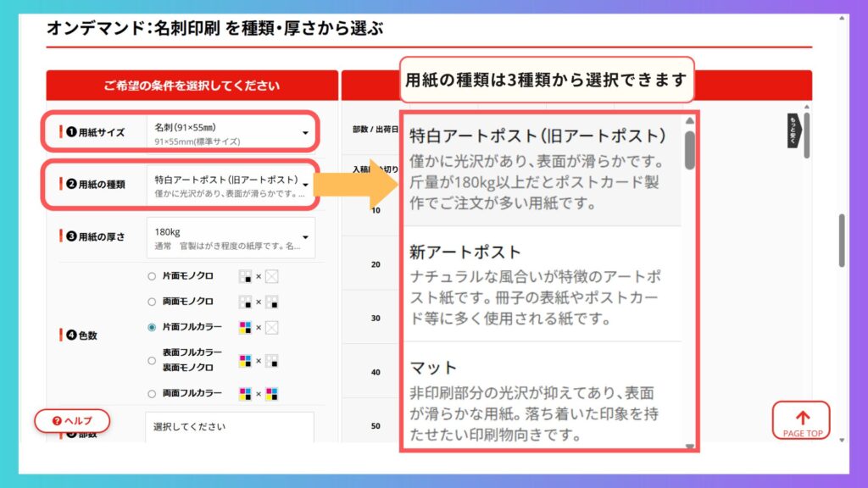Screen dimensions: 868x488
Task: Open the ヘルプ help button
Action: [73, 420]
